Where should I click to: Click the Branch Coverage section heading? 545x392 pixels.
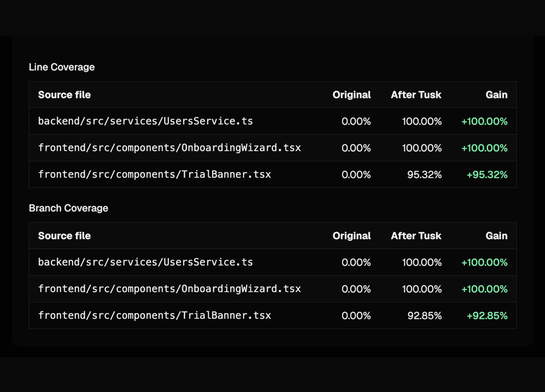pyautogui.click(x=68, y=208)
